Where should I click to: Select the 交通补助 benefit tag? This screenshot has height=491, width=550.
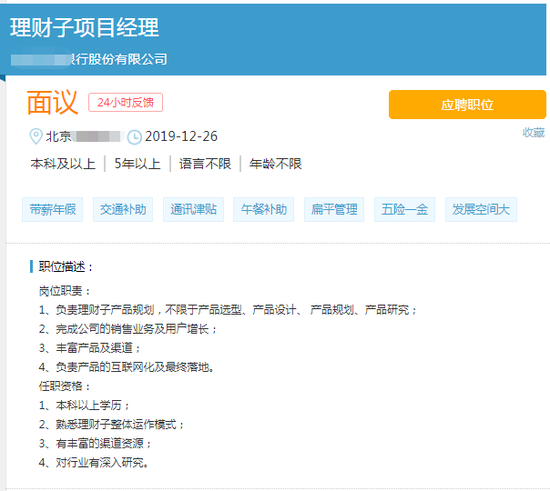[x=123, y=209]
